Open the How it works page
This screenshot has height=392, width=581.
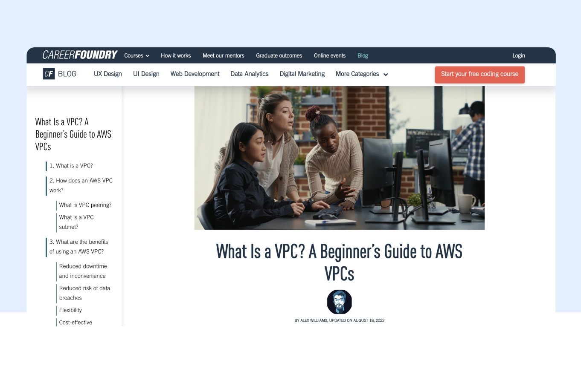(176, 55)
